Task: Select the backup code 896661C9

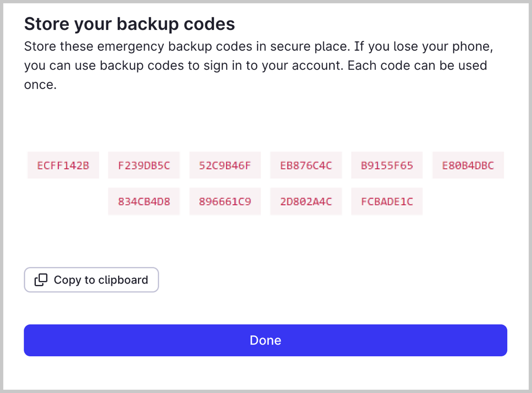Action: tap(225, 201)
